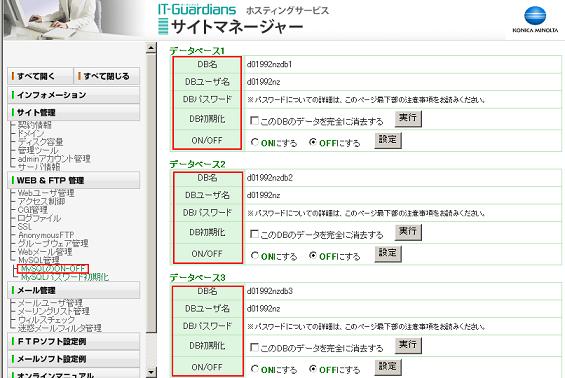Select ONにする for データベース1

[255, 142]
